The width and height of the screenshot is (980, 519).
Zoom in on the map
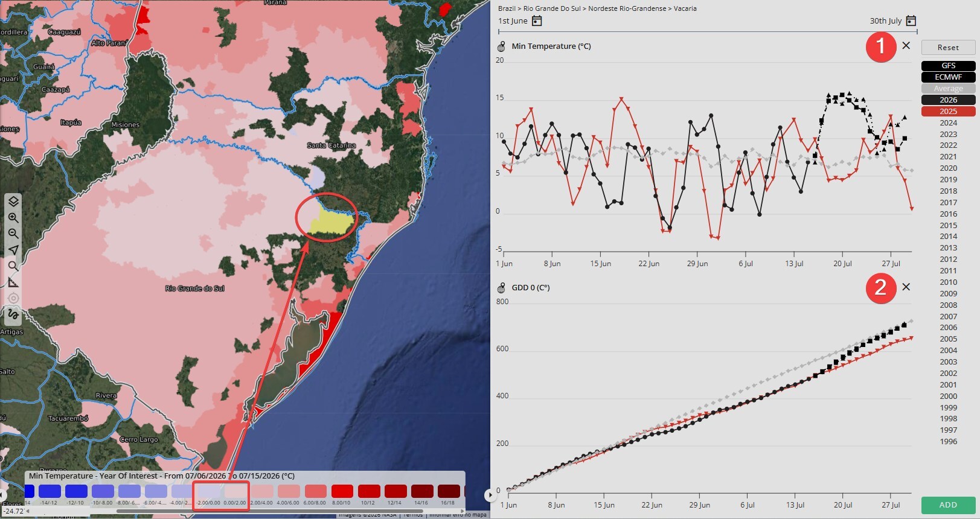click(13, 218)
